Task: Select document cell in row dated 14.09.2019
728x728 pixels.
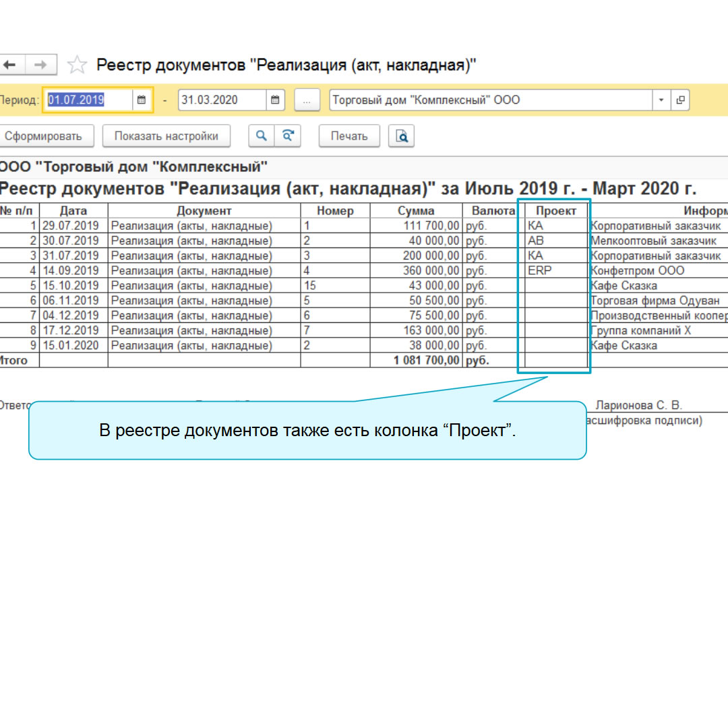Action: (x=204, y=271)
